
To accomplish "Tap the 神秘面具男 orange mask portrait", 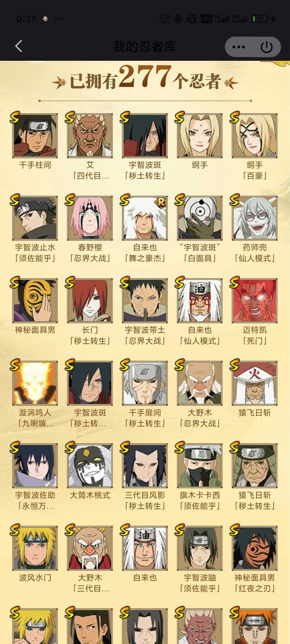I will point(35,301).
